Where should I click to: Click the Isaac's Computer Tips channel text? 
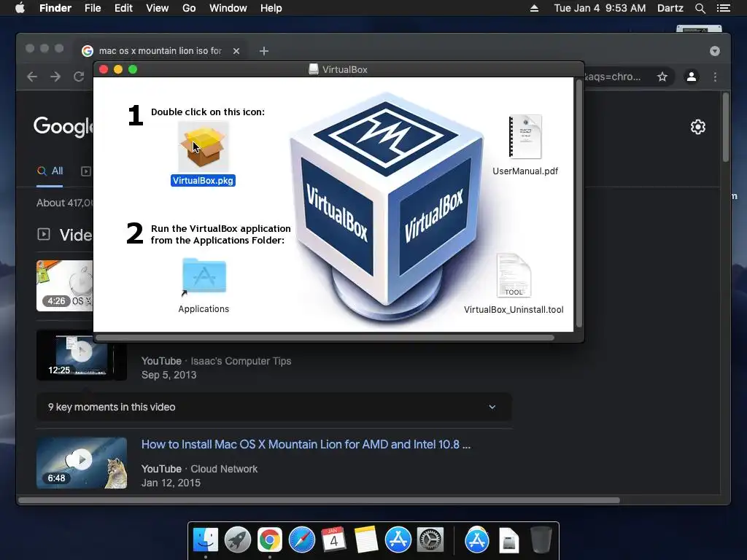pos(241,361)
